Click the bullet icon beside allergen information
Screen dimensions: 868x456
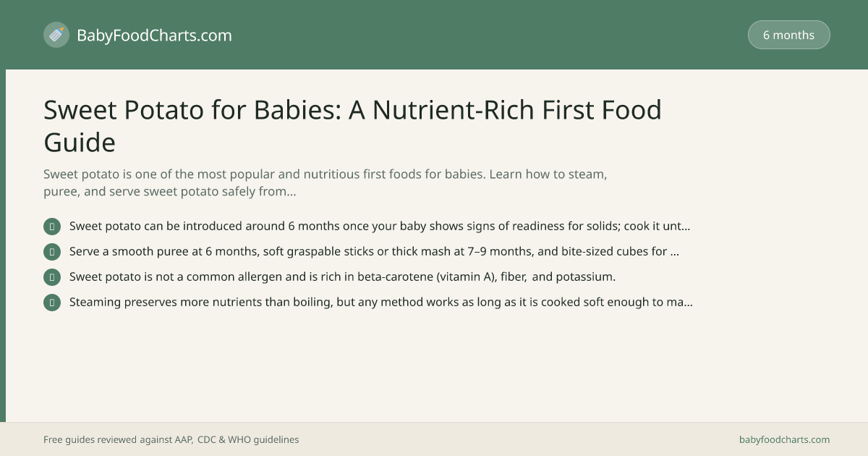click(x=52, y=277)
